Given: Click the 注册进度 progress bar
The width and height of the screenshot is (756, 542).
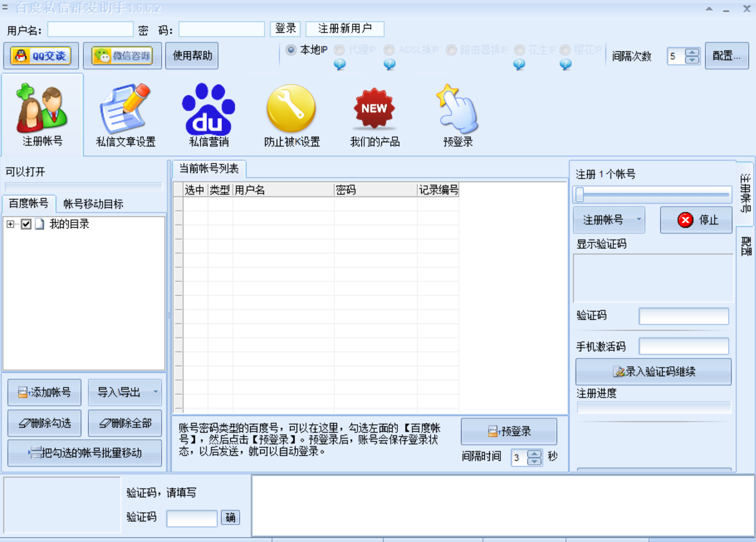Looking at the screenshot, I should 654,408.
